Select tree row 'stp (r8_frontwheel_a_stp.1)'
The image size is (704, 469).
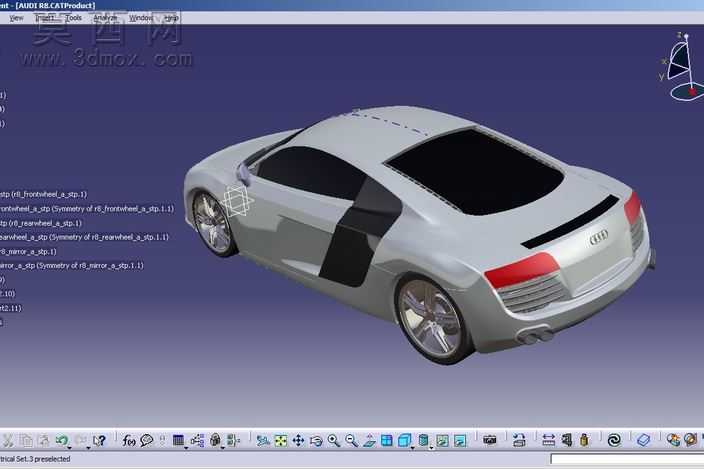coord(44,194)
